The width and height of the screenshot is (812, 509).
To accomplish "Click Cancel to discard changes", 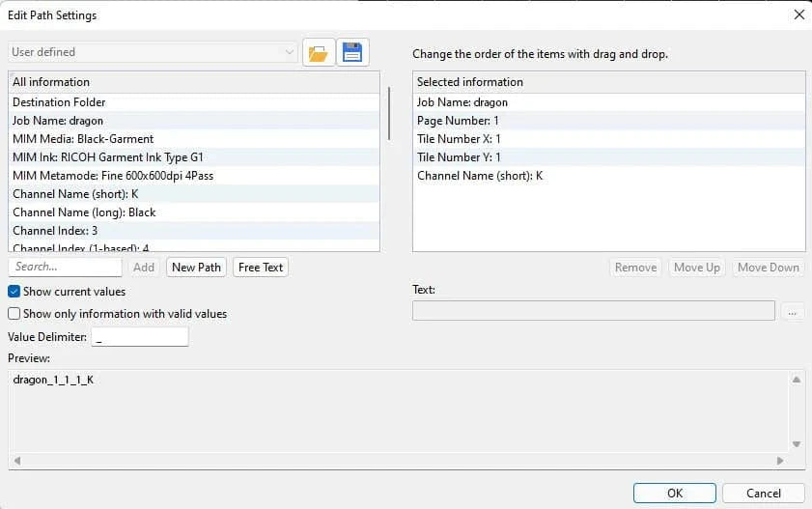I will (763, 493).
